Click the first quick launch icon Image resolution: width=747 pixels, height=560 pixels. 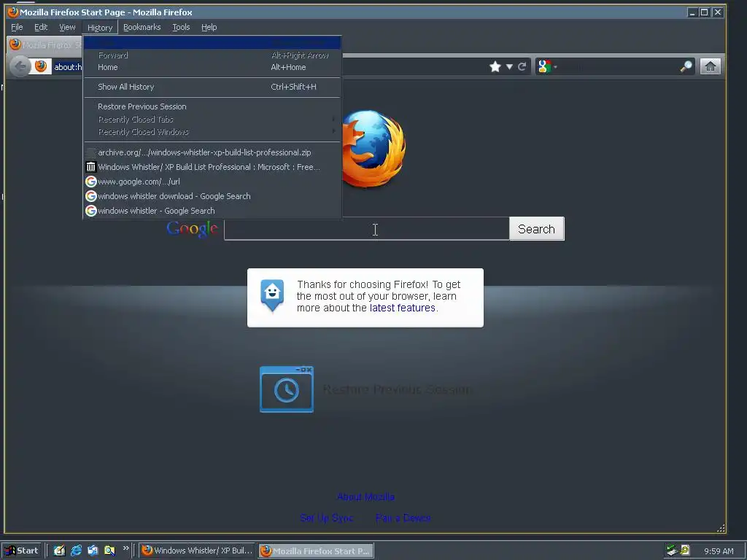point(59,551)
